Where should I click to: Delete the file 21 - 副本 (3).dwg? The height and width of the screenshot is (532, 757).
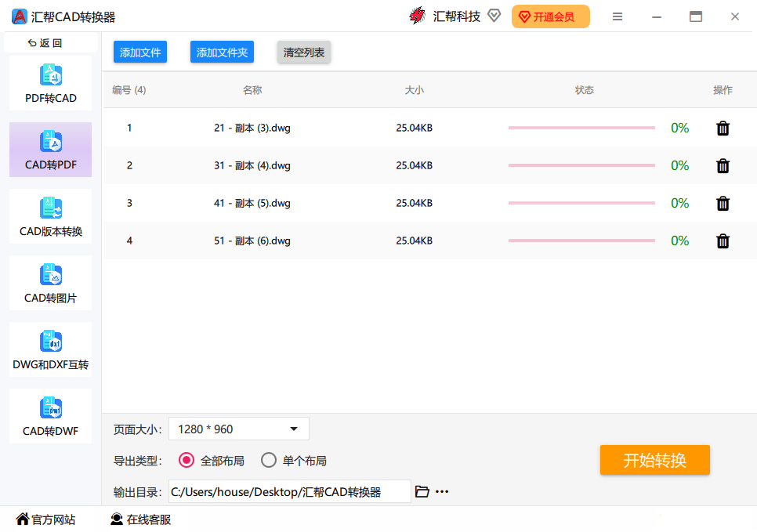pos(722,128)
